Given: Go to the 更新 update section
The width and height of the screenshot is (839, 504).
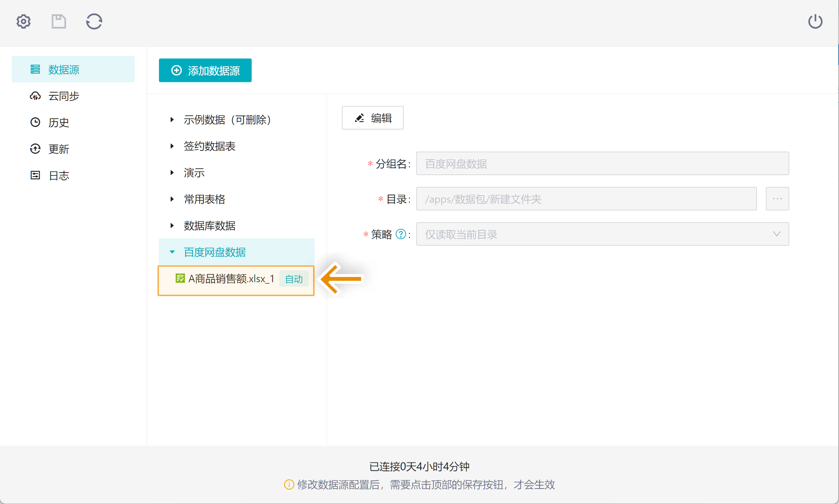Looking at the screenshot, I should (58, 149).
